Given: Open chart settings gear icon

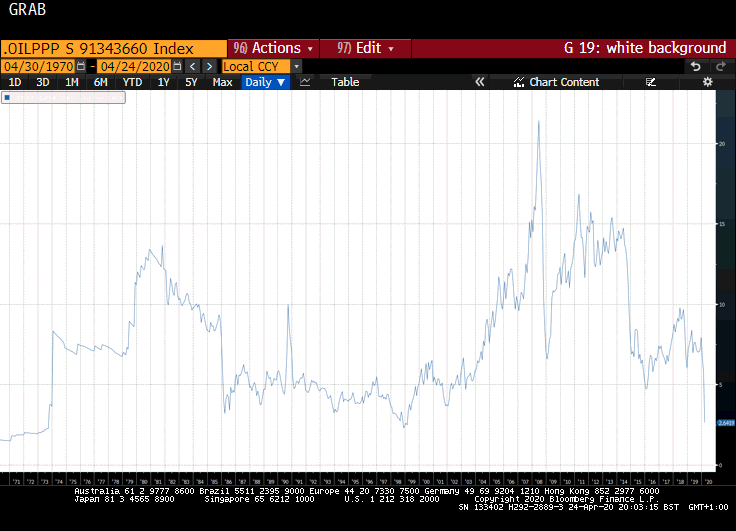Looking at the screenshot, I should pos(707,82).
